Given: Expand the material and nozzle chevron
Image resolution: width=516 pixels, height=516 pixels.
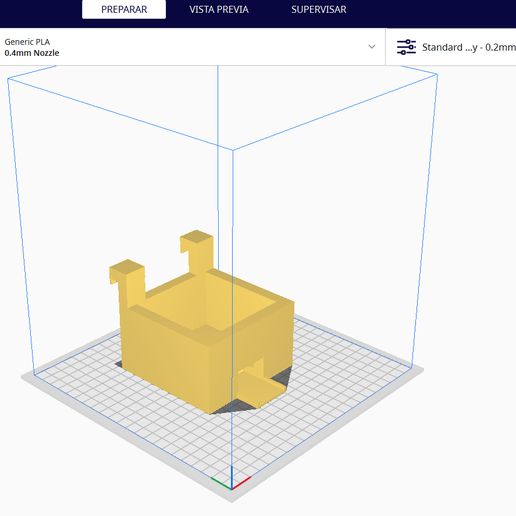Looking at the screenshot, I should tap(372, 47).
